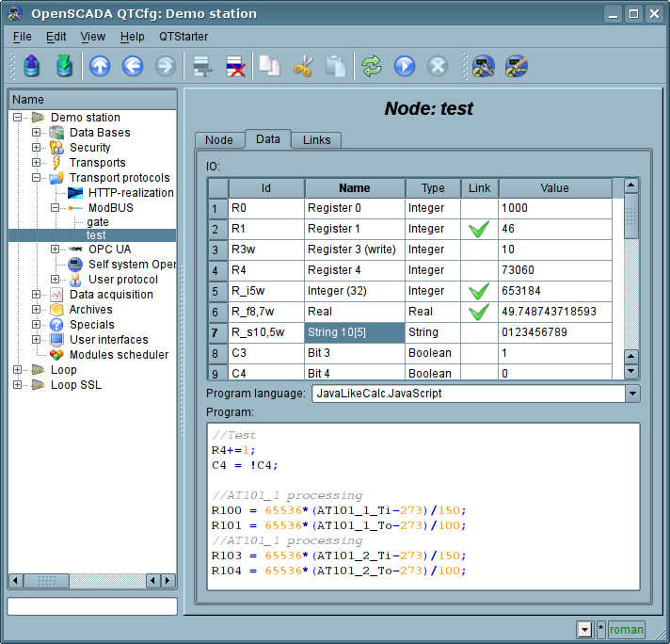The image size is (670, 644).
Task: Navigate back with the Previous arrow icon
Action: [x=133, y=66]
